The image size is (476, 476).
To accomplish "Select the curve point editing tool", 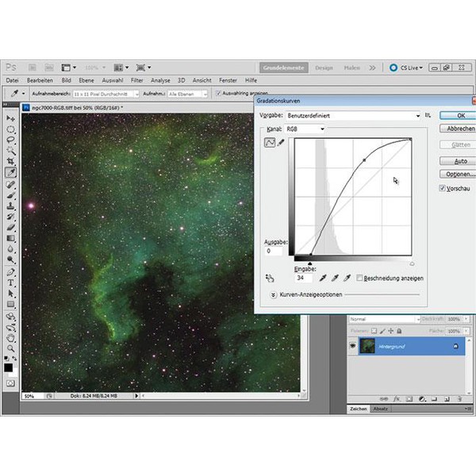I will (269, 142).
